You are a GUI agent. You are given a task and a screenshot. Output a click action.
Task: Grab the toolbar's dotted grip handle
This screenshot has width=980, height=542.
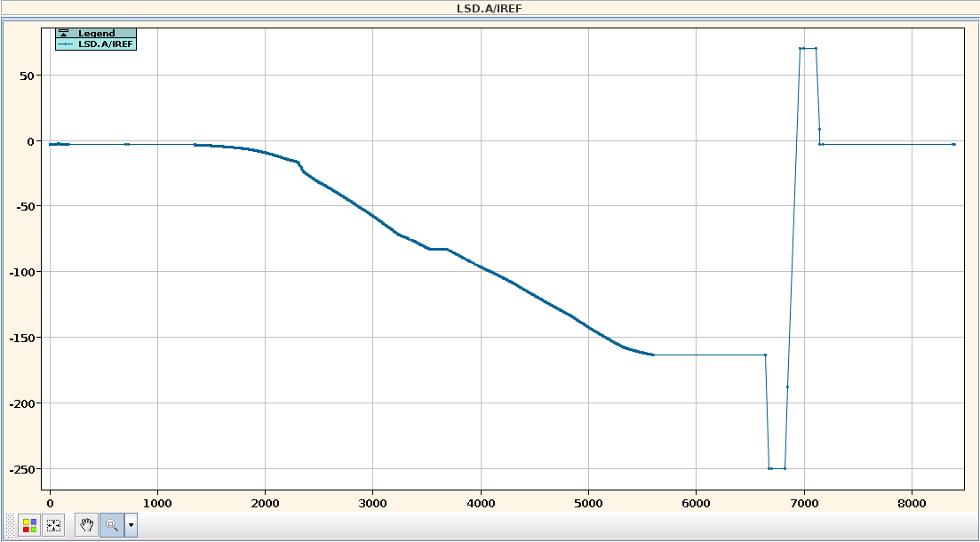click(x=10, y=525)
